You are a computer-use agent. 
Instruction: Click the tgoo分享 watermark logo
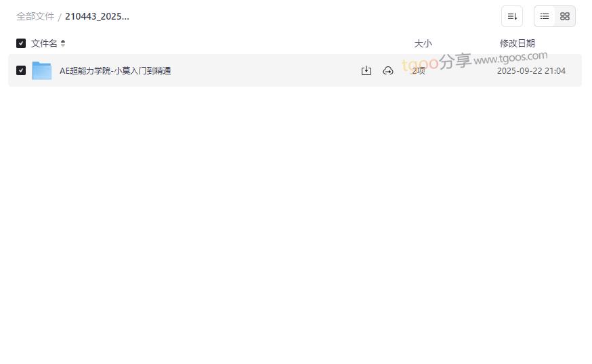point(437,62)
